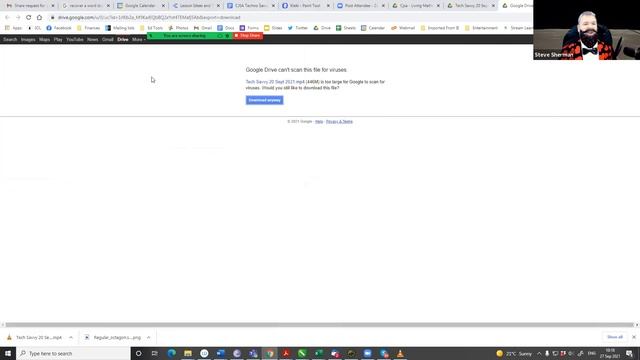The image size is (640, 360).
Task: Open the Windows Start menu
Action: click(x=8, y=353)
